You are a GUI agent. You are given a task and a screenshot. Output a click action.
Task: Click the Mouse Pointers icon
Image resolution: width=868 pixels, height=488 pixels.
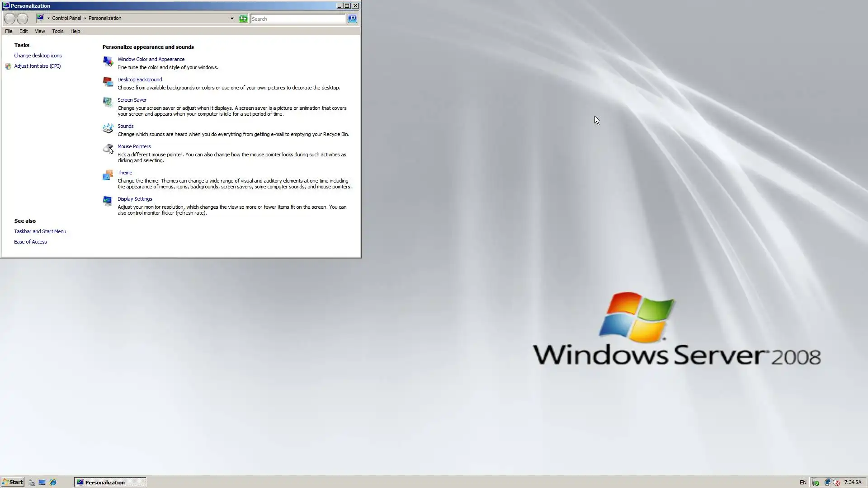pos(108,149)
